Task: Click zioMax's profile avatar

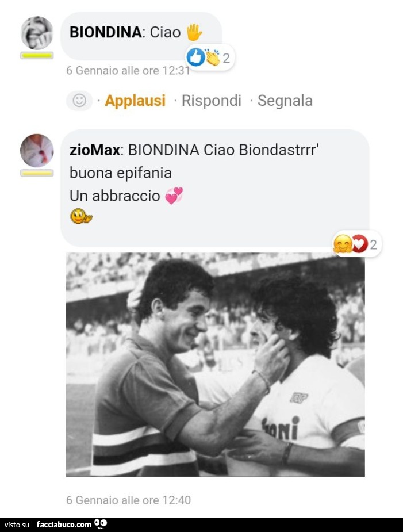Action: coord(37,151)
